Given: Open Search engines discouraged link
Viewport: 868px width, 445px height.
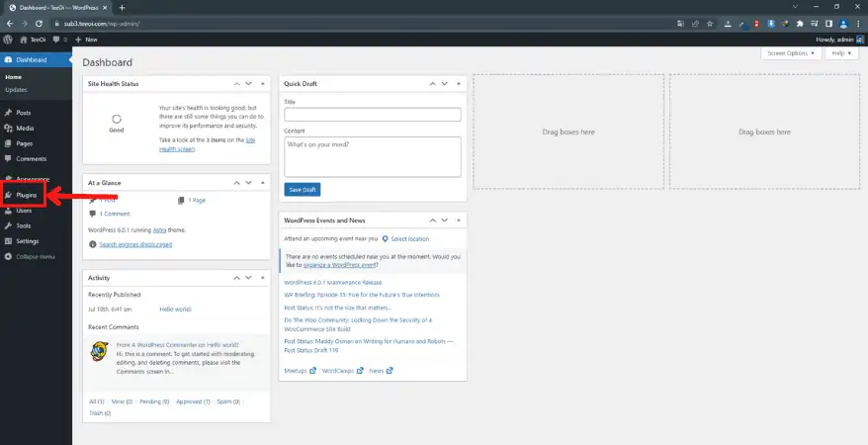Looking at the screenshot, I should tap(135, 244).
